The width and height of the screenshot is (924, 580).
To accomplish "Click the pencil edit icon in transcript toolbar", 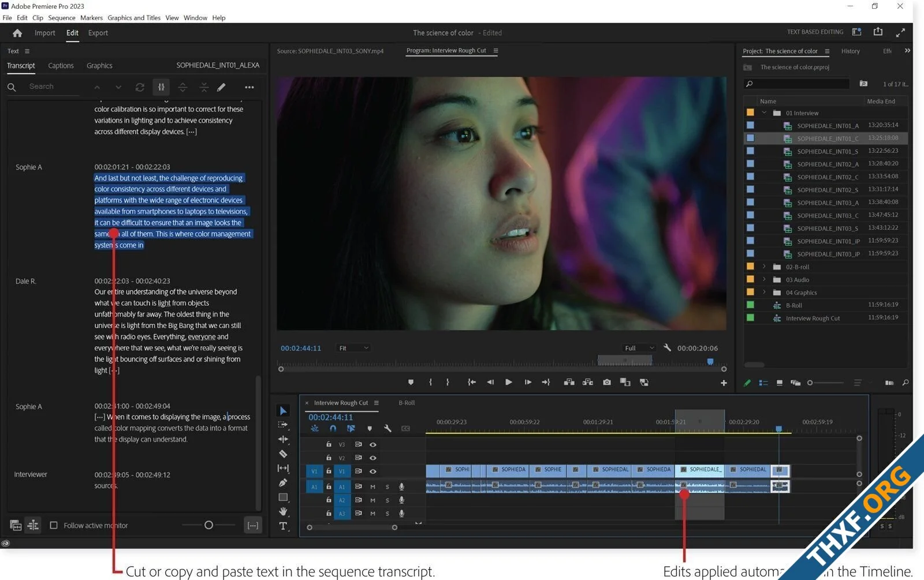I will (221, 87).
